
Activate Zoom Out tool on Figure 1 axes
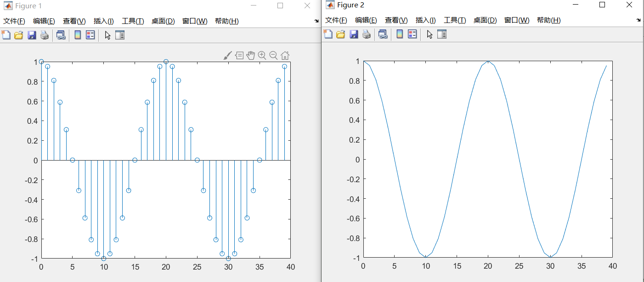point(273,55)
